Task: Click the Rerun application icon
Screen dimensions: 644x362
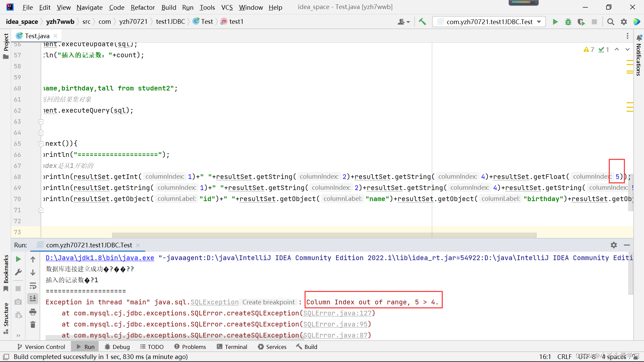Action: point(18,259)
